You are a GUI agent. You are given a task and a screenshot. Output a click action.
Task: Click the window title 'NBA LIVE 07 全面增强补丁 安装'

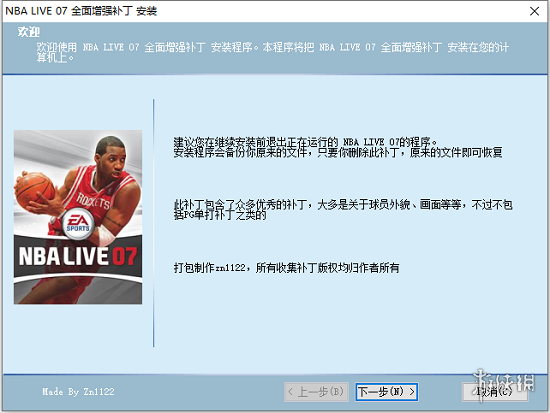[x=81, y=11]
